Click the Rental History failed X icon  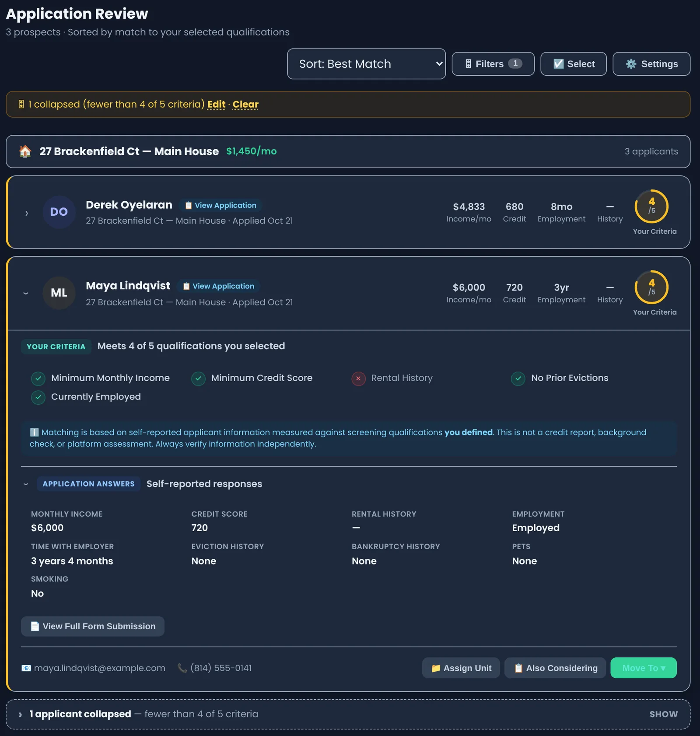tap(358, 378)
